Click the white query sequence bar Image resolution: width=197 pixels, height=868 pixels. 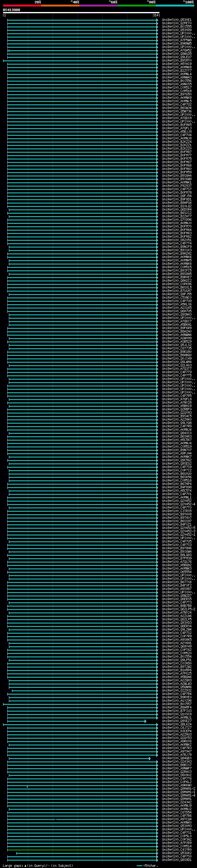(x=81, y=13)
